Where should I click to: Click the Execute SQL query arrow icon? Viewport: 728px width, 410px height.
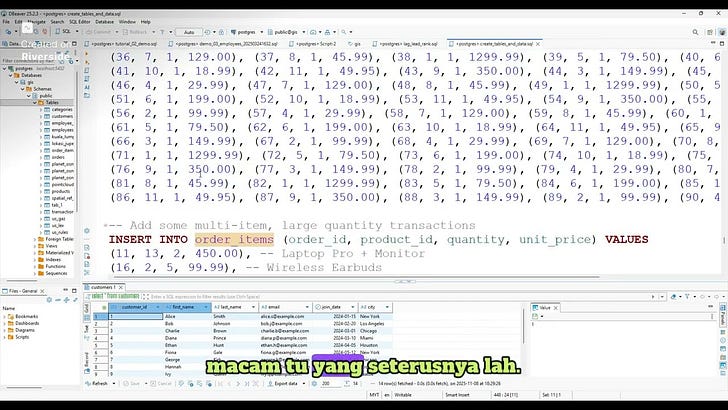click(x=87, y=53)
